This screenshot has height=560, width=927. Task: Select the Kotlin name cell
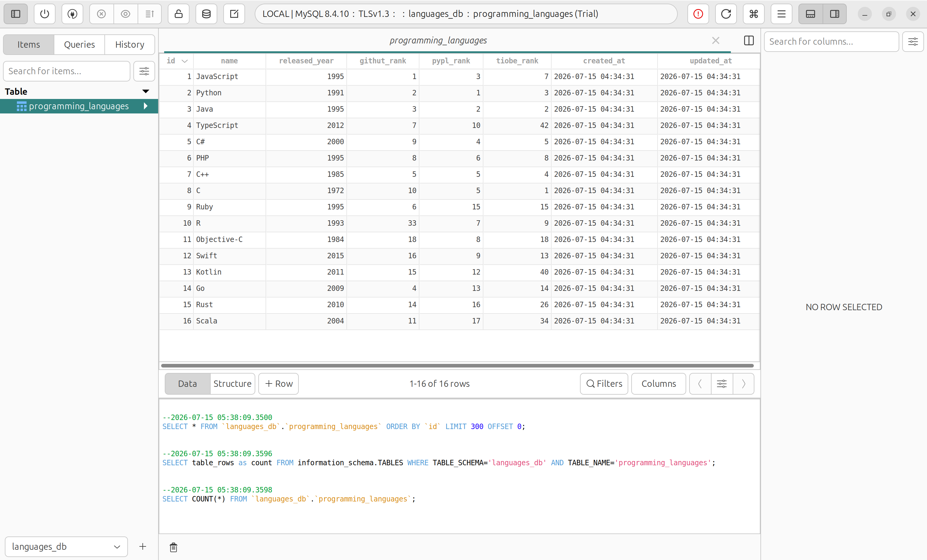[229, 272]
